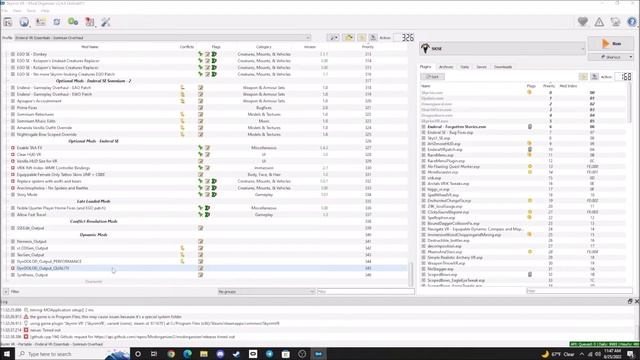Screen dimensions: 640x360
Task: Open the Shortcut dropdown under Run
Action: (x=611, y=57)
